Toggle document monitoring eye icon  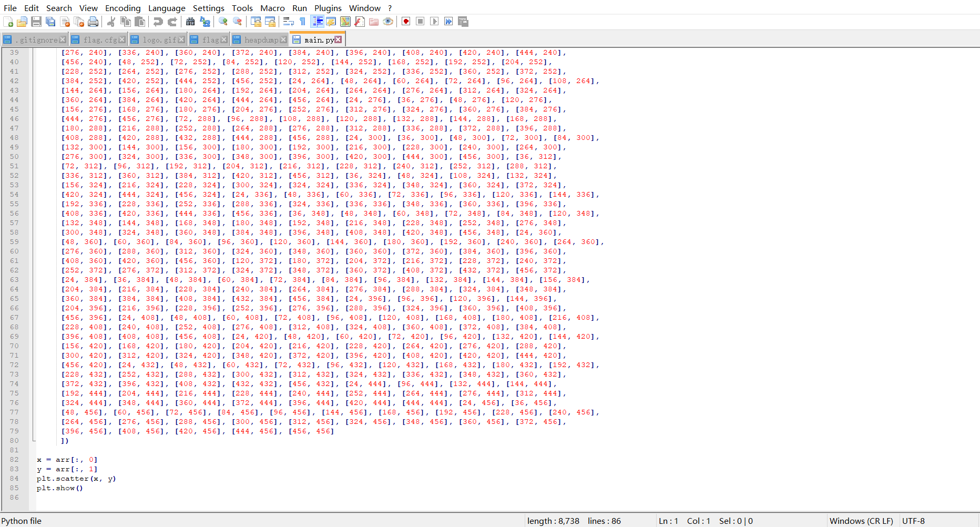(x=388, y=22)
